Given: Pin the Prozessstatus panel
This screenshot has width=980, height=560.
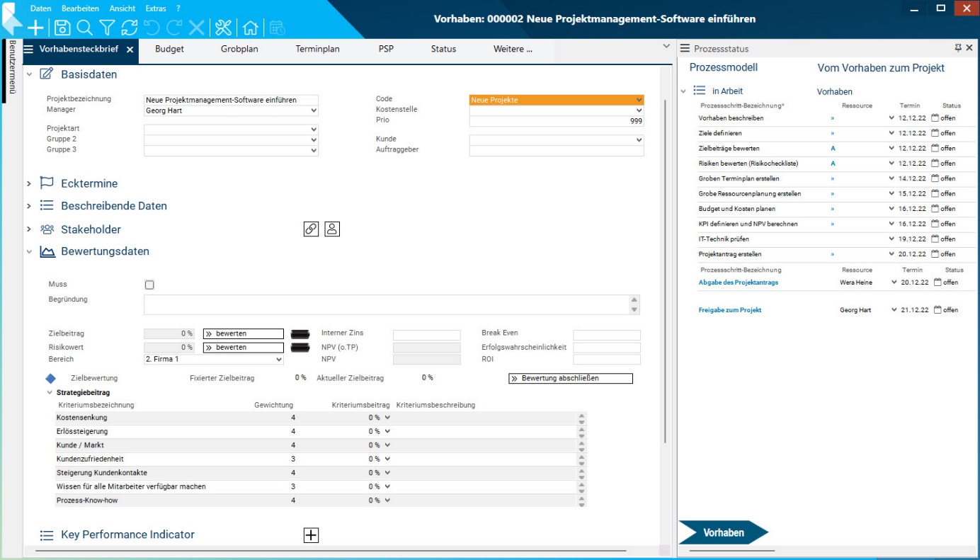Looking at the screenshot, I should coord(958,48).
